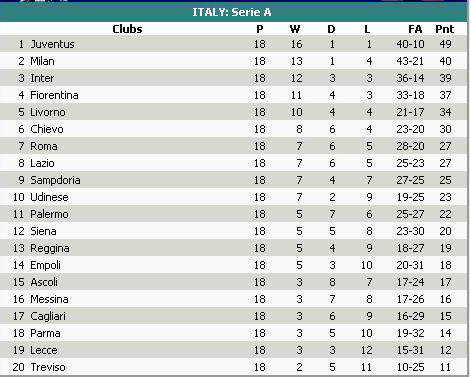Open the Milan club entry
The width and height of the screenshot is (471, 377).
click(x=42, y=61)
